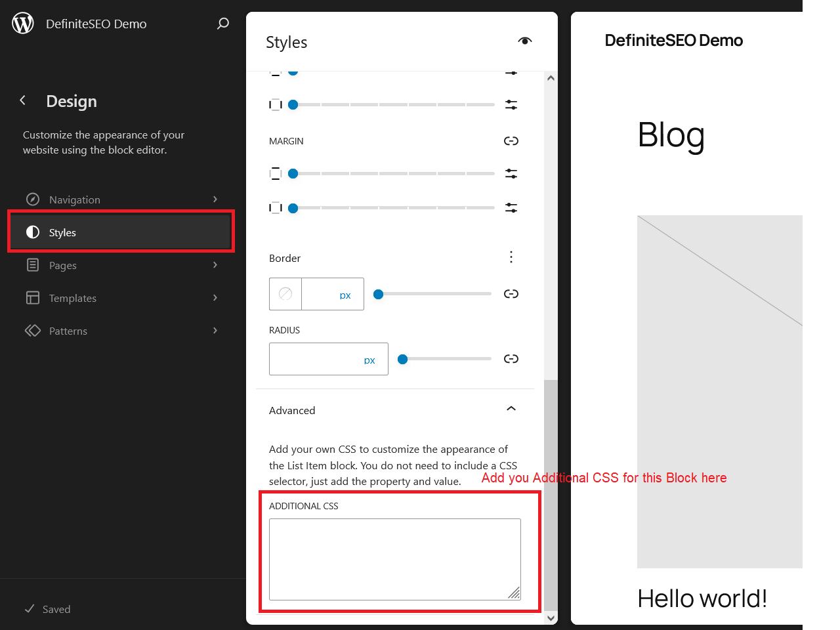Open custom size for horizontal margin slider
840x630 pixels.
click(x=511, y=208)
